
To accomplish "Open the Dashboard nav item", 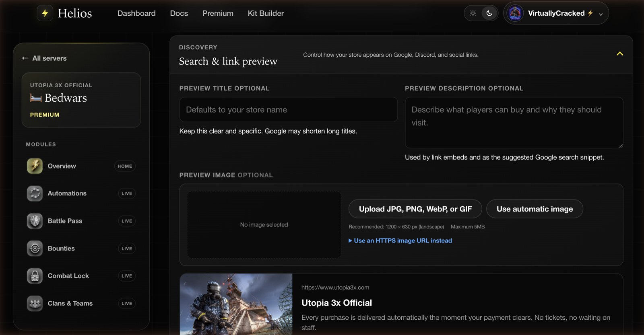I will click(136, 13).
